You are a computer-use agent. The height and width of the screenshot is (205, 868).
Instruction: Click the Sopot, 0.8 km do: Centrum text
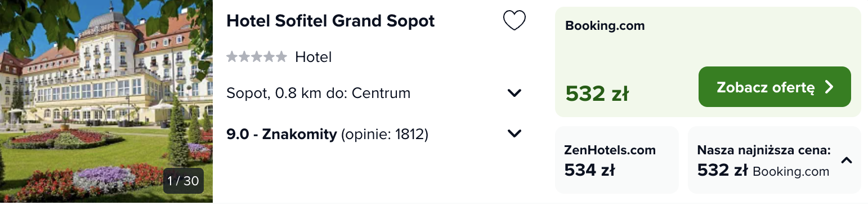319,93
